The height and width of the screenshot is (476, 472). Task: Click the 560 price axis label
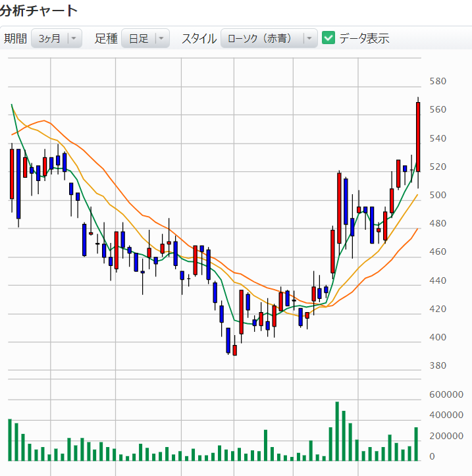(438, 109)
